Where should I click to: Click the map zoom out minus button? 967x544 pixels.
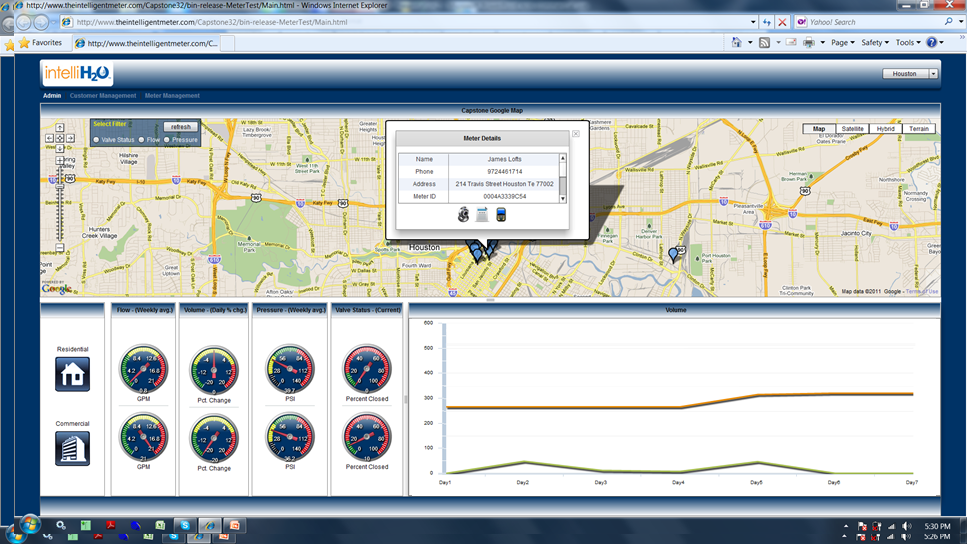[59, 247]
